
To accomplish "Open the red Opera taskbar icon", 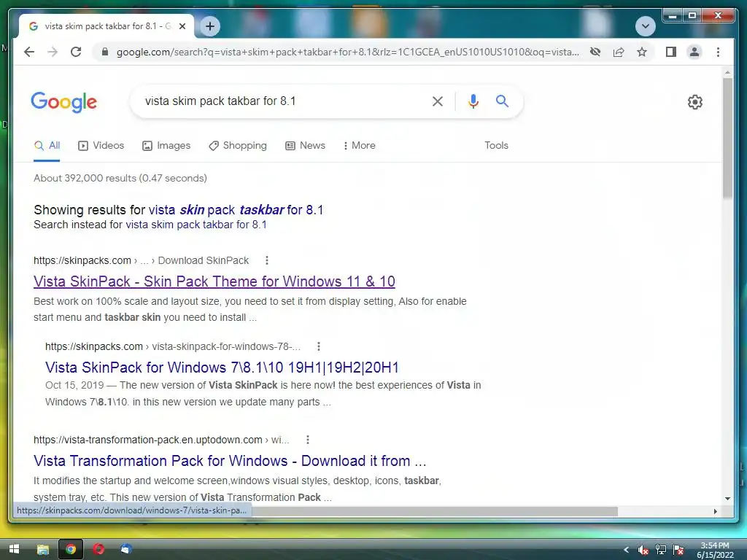I will (x=98, y=550).
